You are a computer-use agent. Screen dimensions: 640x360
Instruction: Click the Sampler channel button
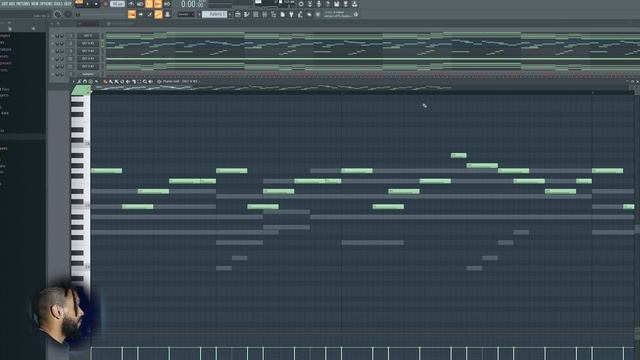point(88,74)
